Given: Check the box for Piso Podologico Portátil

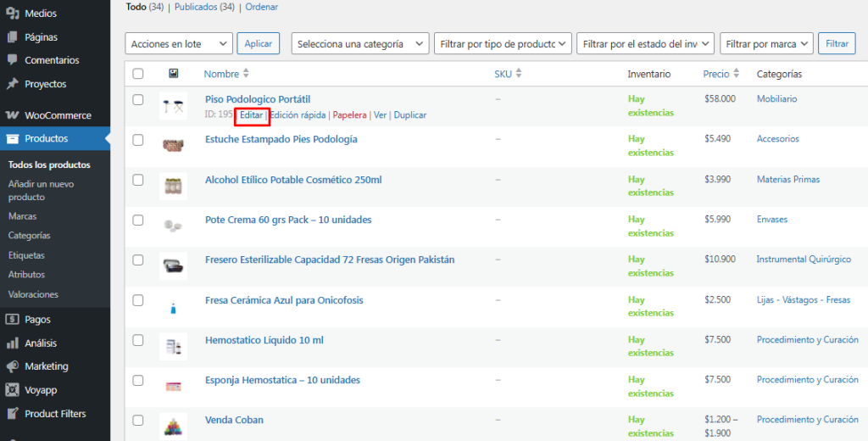Looking at the screenshot, I should tap(138, 100).
